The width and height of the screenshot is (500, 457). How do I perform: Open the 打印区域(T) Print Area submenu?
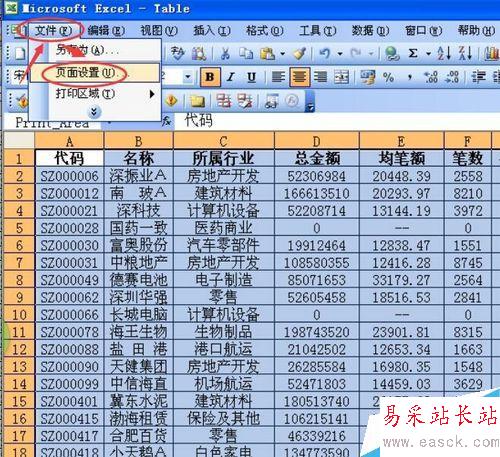[95, 94]
